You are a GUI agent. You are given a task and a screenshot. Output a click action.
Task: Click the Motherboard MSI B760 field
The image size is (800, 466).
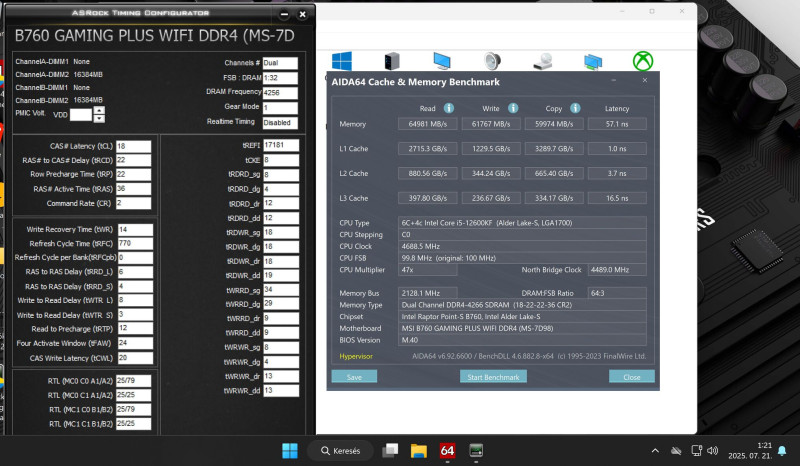522,328
